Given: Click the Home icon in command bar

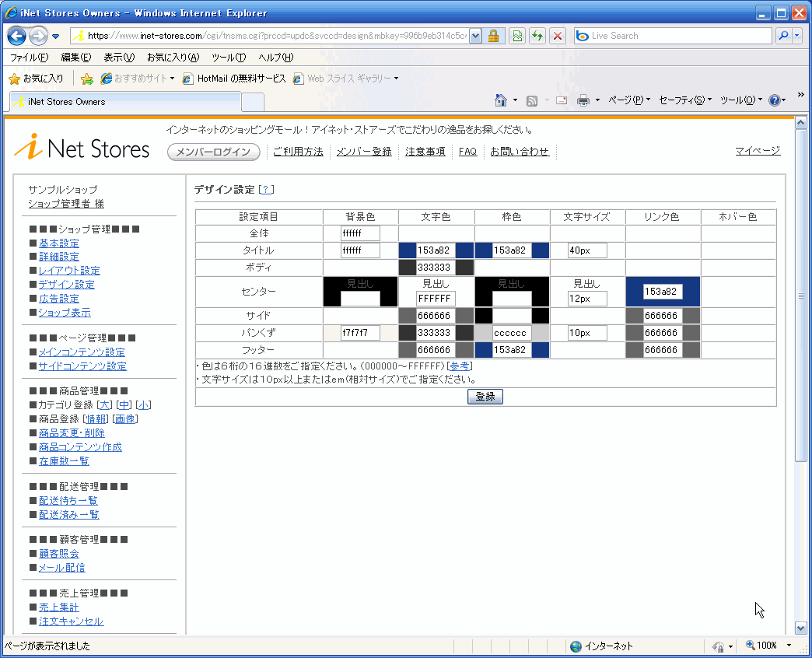Looking at the screenshot, I should point(502,100).
